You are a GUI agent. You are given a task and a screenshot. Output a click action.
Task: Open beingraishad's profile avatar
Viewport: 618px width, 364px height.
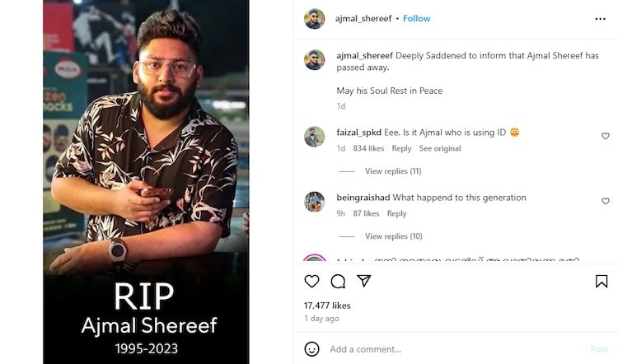click(x=314, y=201)
